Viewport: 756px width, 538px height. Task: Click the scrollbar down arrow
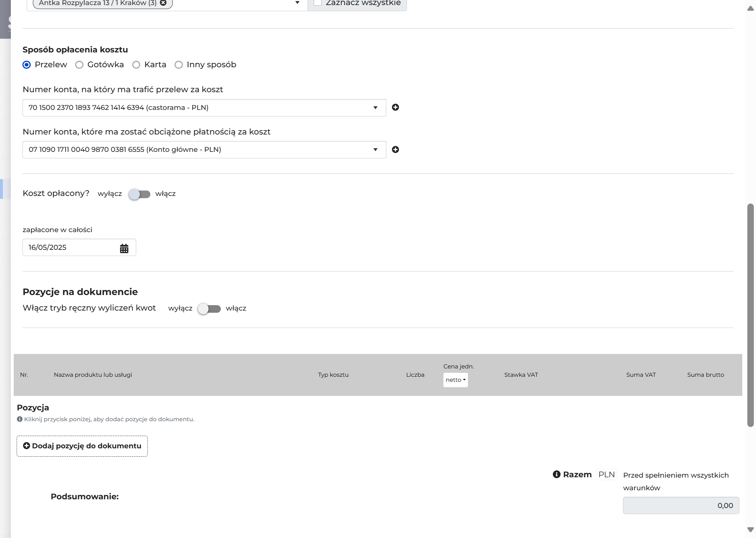tap(750, 530)
